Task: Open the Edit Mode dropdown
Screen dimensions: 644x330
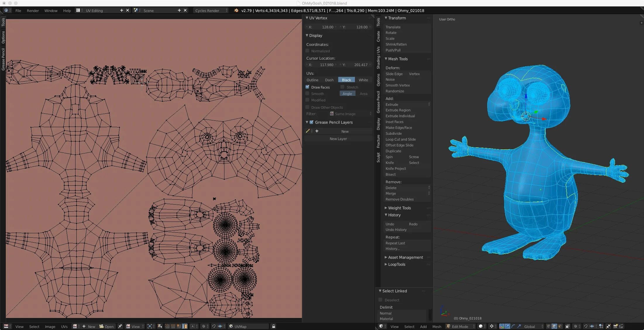Action: coord(460,326)
